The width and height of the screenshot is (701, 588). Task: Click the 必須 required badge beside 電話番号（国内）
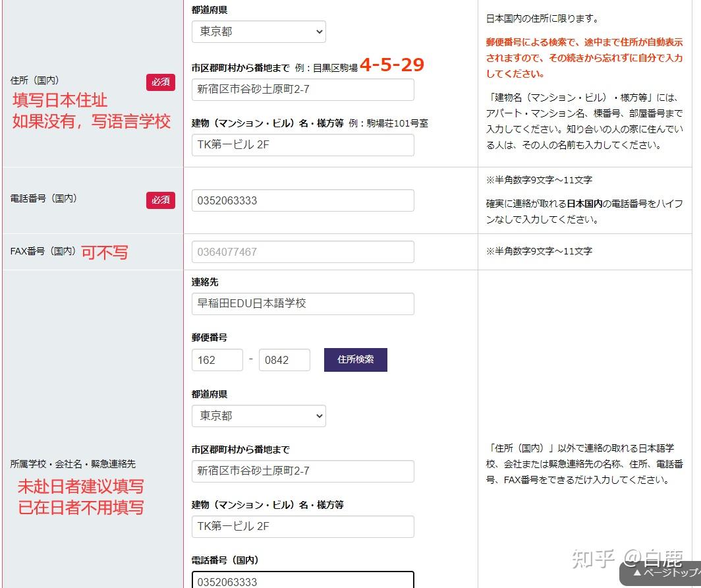(x=161, y=200)
